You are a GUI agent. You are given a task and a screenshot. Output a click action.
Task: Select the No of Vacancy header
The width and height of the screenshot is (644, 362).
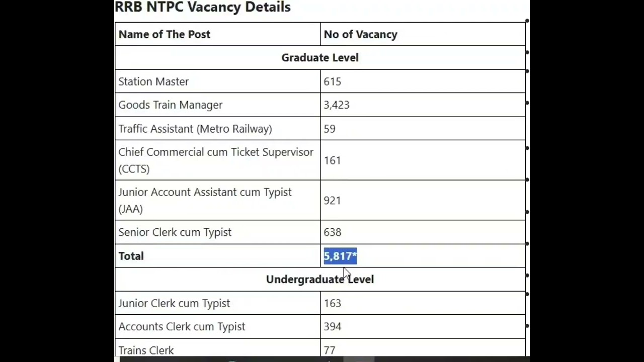click(360, 34)
